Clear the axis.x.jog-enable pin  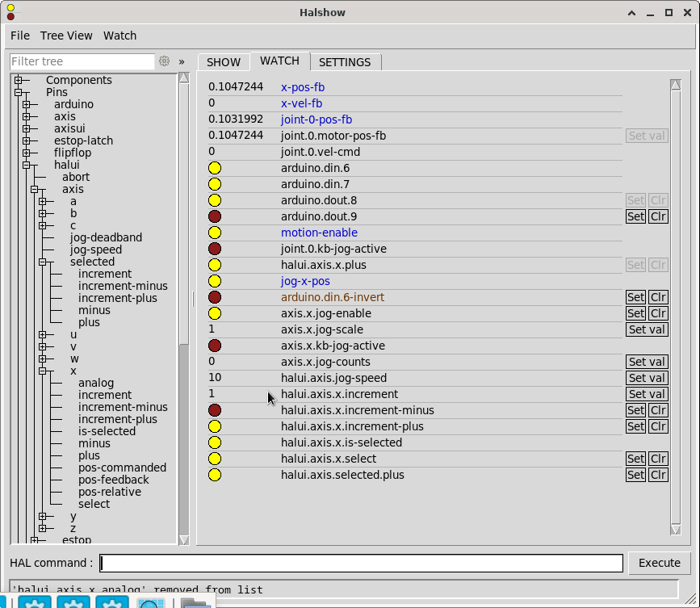coord(658,313)
